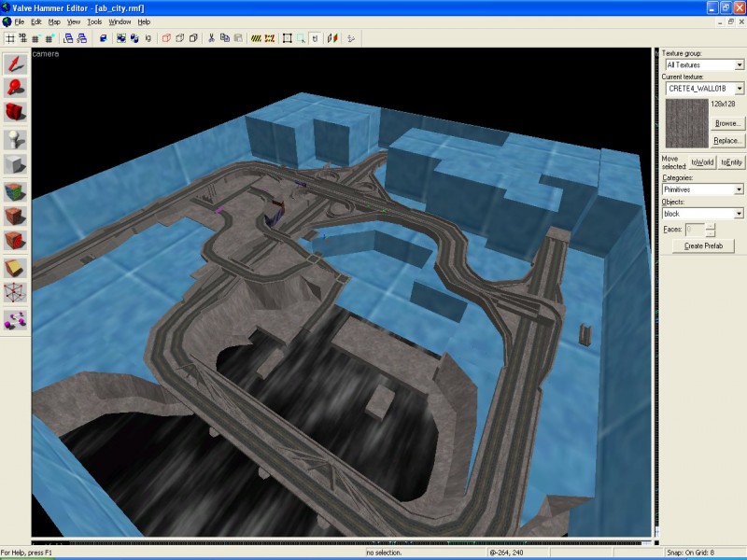Open the Tools menu
The height and width of the screenshot is (560, 747).
[x=94, y=21]
